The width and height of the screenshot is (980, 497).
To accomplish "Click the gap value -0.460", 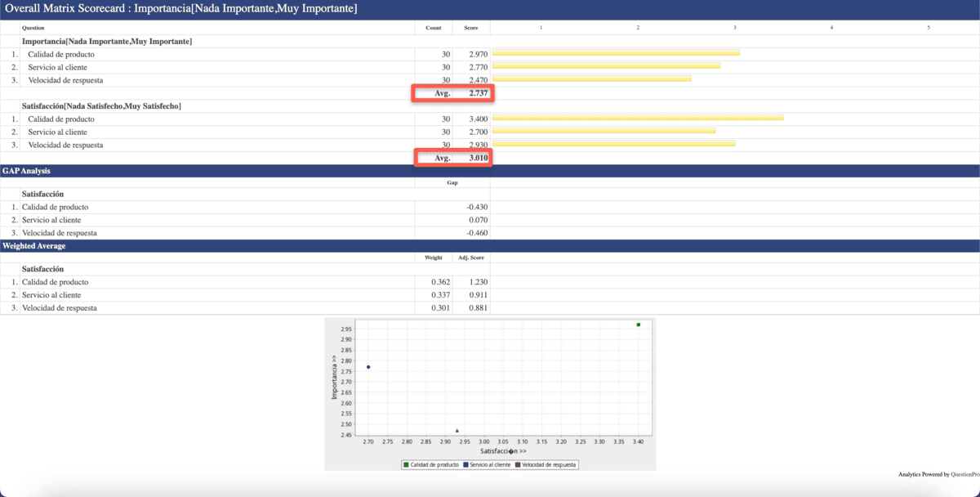I will coord(476,234).
